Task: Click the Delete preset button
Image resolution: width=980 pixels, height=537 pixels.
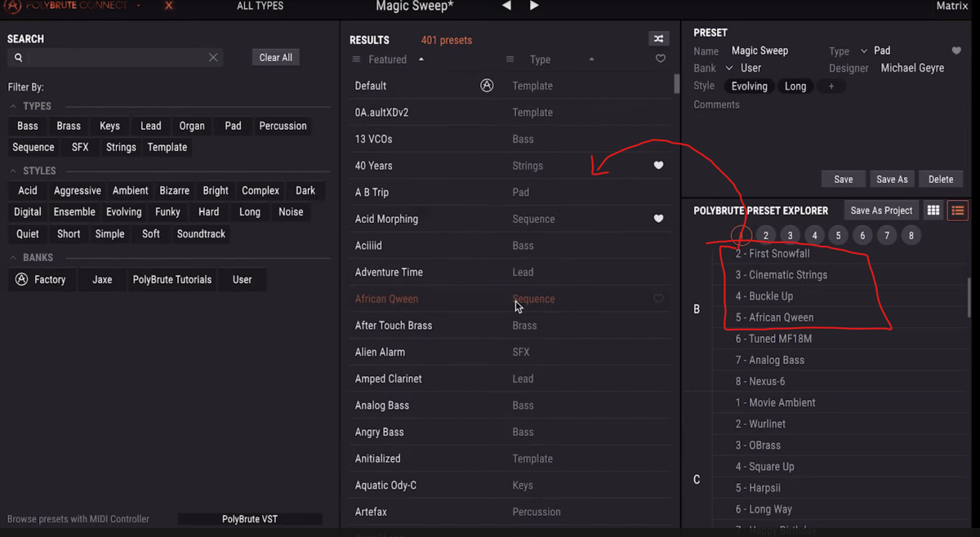Action: 941,180
